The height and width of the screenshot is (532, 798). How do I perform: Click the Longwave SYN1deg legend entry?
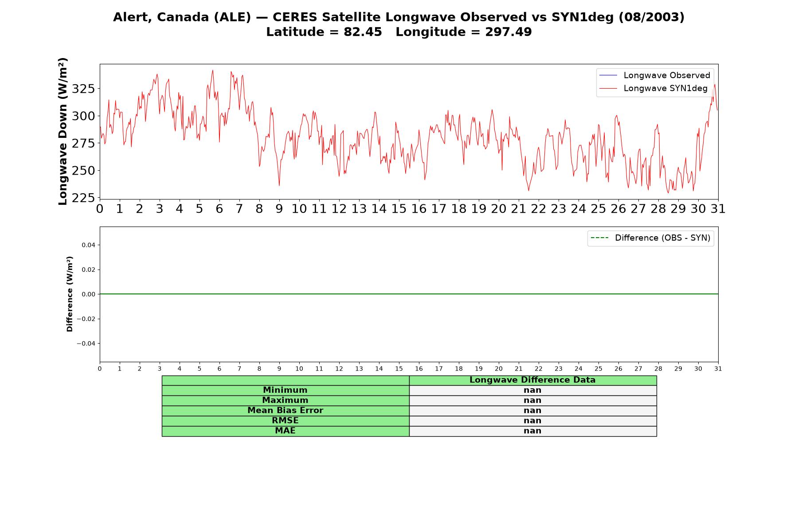tap(653, 88)
